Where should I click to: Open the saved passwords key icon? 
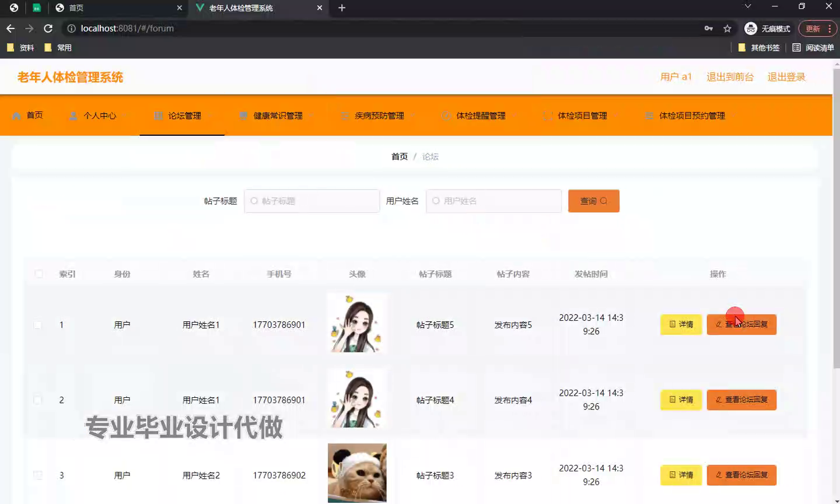pyautogui.click(x=708, y=28)
